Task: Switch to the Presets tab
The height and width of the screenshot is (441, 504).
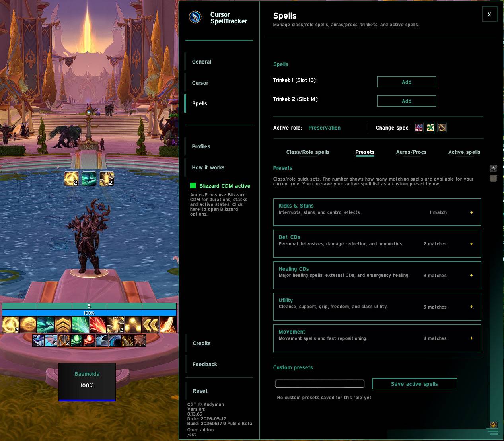Action: click(365, 152)
